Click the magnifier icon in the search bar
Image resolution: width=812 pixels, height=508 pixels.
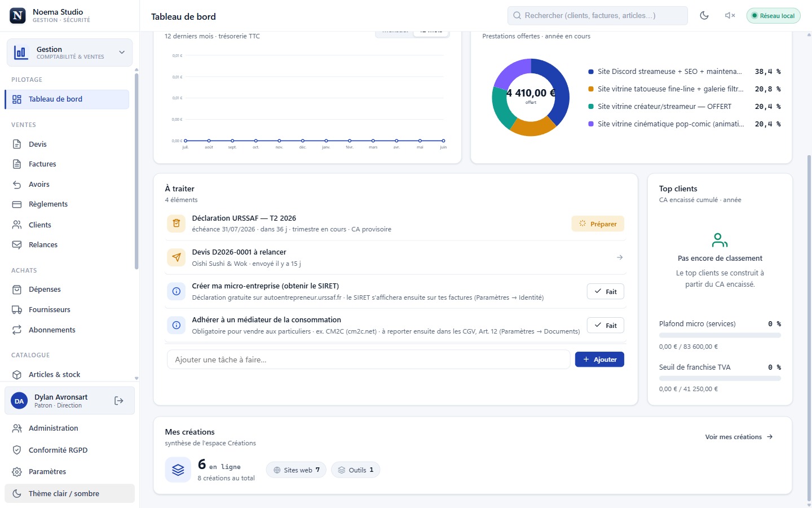517,16
